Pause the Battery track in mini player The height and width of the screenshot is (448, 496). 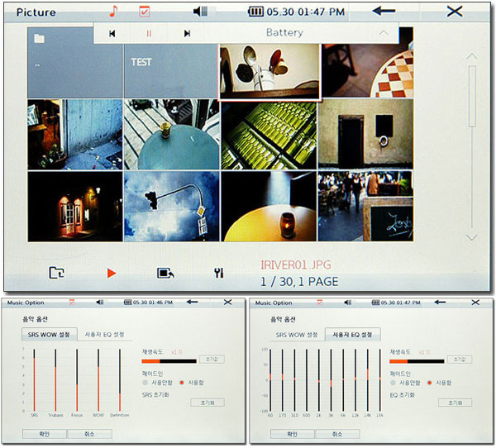[149, 33]
